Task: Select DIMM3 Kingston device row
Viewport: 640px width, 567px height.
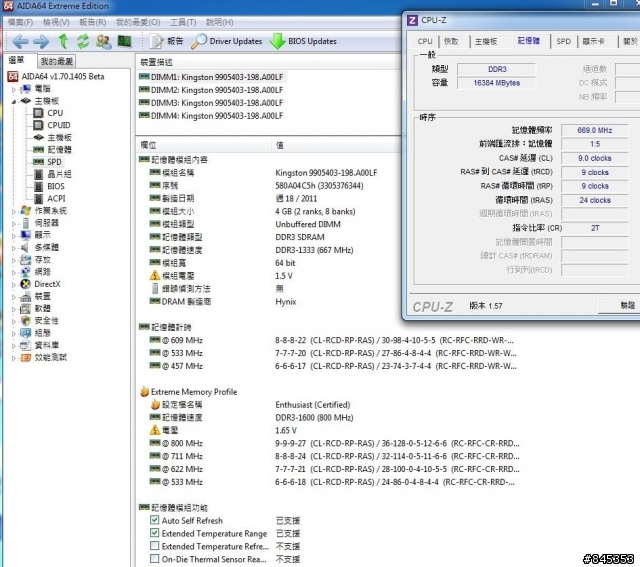Action: [211, 102]
